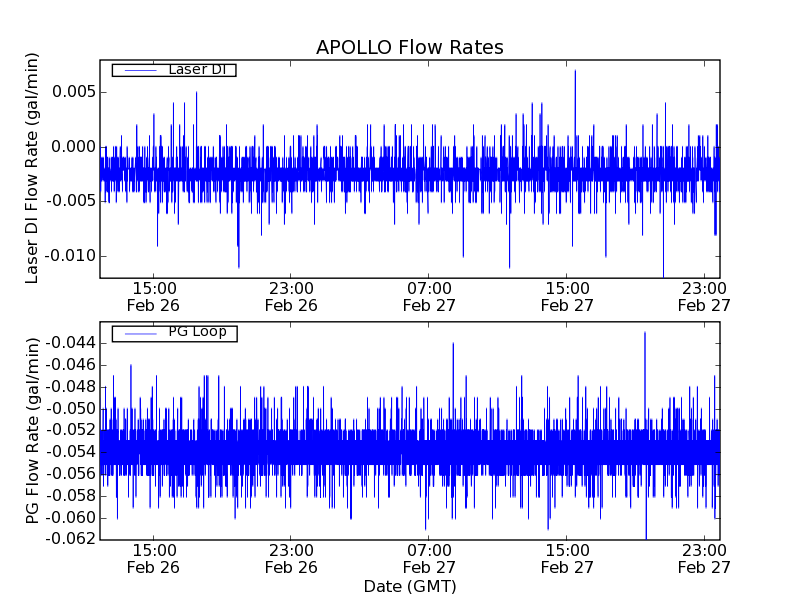This screenshot has height=600, width=800.
Task: Click the 'PG Flow Rate (gal/min)' axis label
Action: [x=32, y=430]
